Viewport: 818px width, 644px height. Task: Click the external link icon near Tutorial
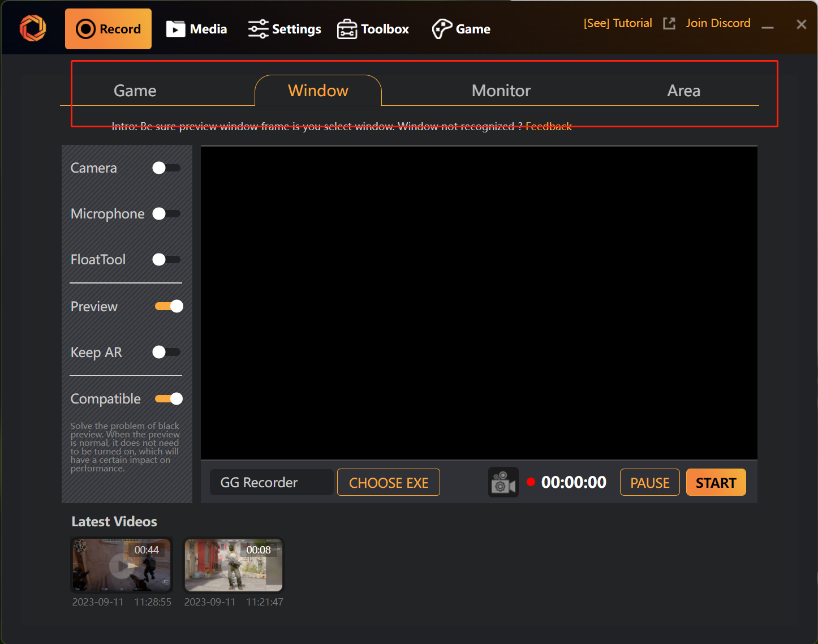[x=669, y=23]
